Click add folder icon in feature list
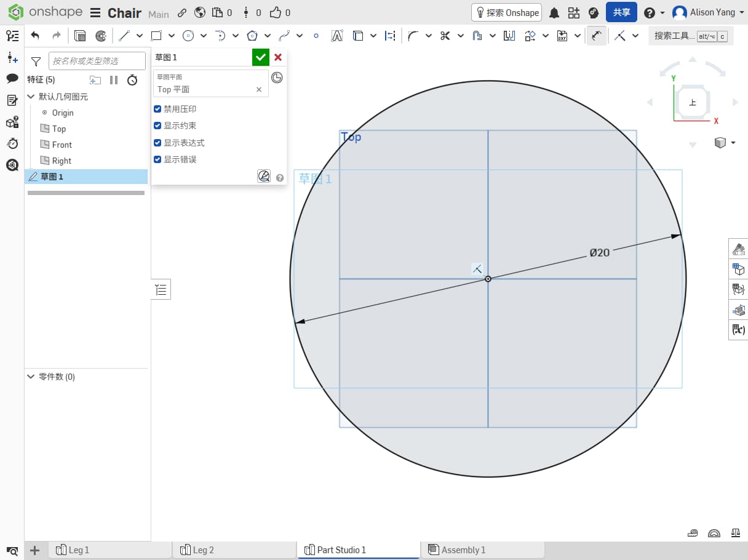Image resolution: width=748 pixels, height=560 pixels. [x=95, y=79]
